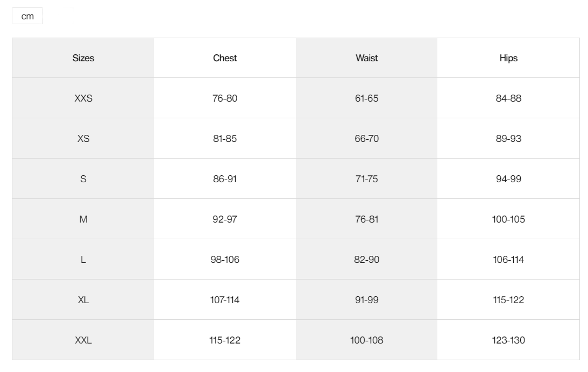Screen dimensions: 588x372
Task: Click the S size row label
Action: pos(83,178)
